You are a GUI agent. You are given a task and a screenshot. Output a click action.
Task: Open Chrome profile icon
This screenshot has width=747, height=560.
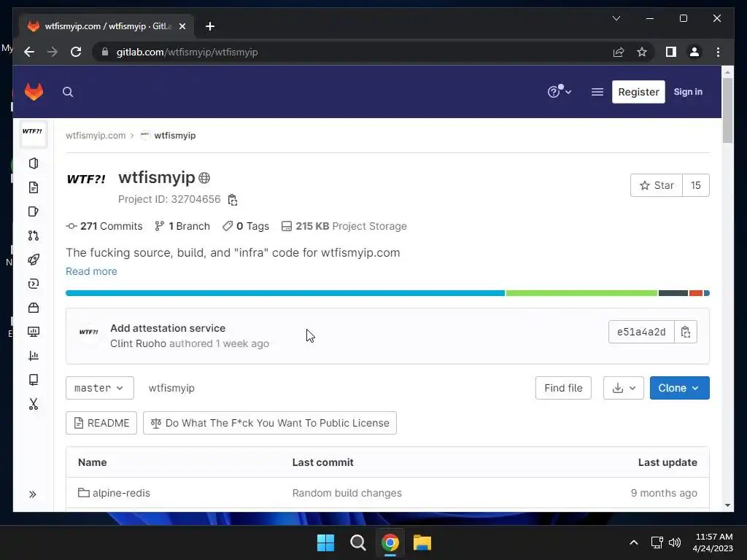[694, 52]
